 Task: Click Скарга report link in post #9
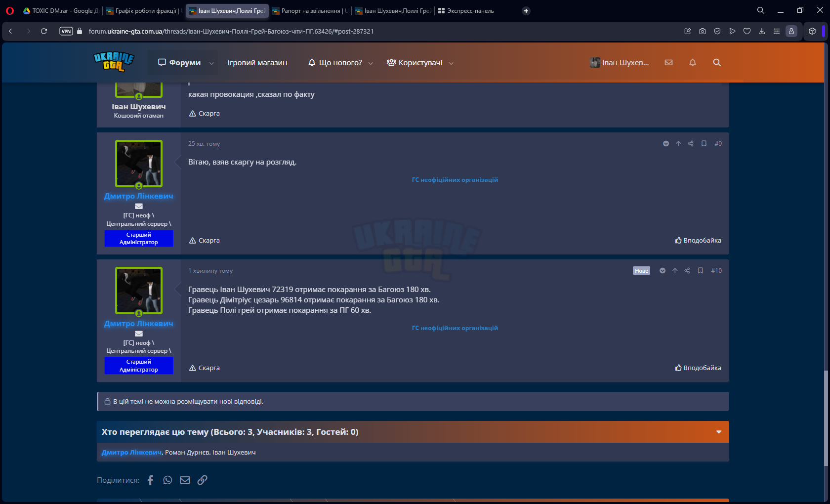tap(205, 241)
